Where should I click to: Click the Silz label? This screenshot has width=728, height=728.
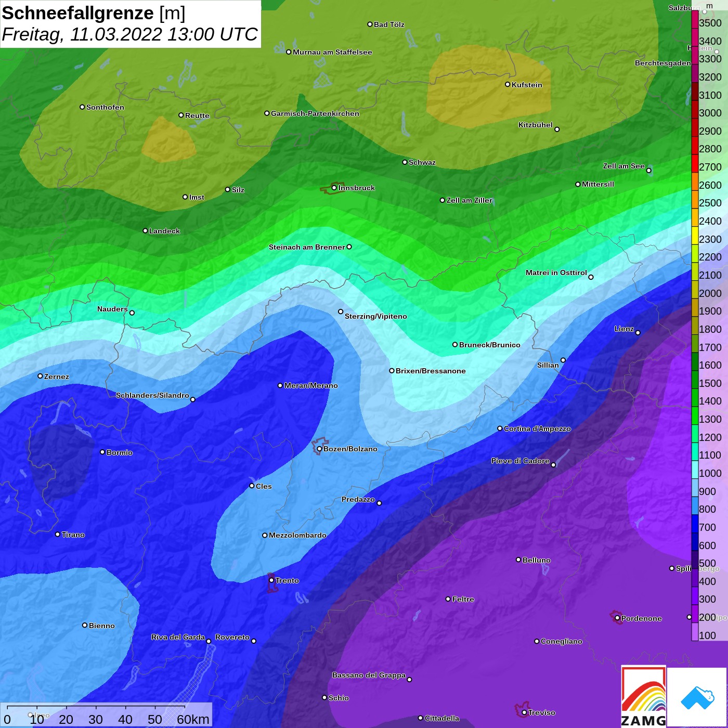coord(238,190)
